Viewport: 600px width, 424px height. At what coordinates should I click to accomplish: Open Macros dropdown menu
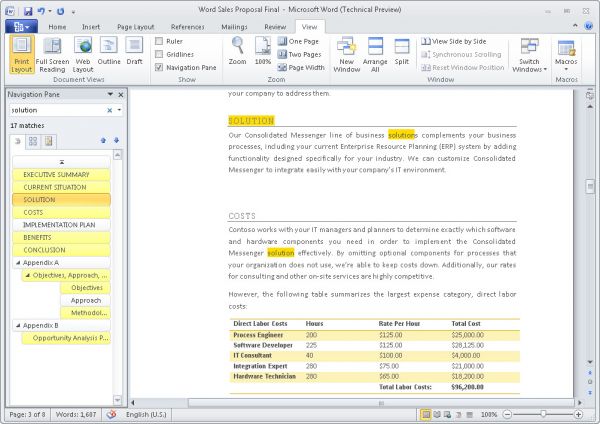566,54
